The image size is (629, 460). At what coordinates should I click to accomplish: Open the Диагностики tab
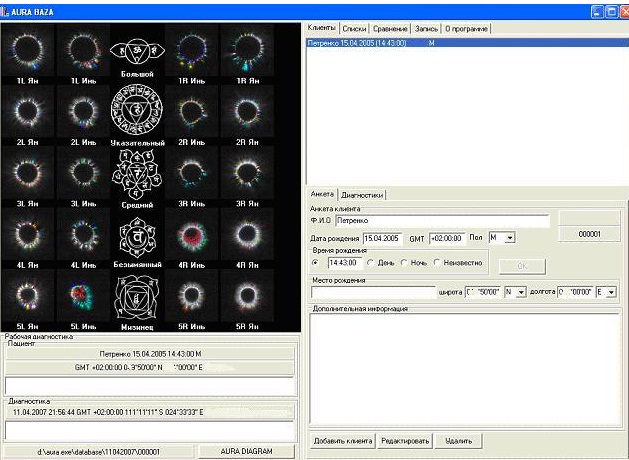click(x=363, y=194)
